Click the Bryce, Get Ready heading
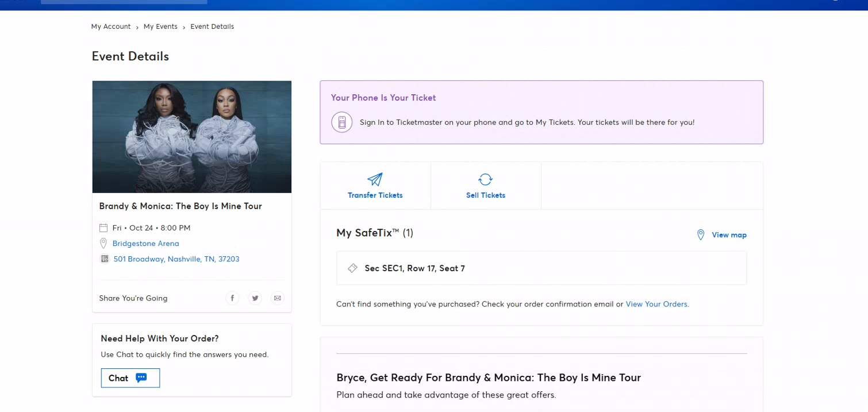The image size is (868, 412). click(489, 378)
